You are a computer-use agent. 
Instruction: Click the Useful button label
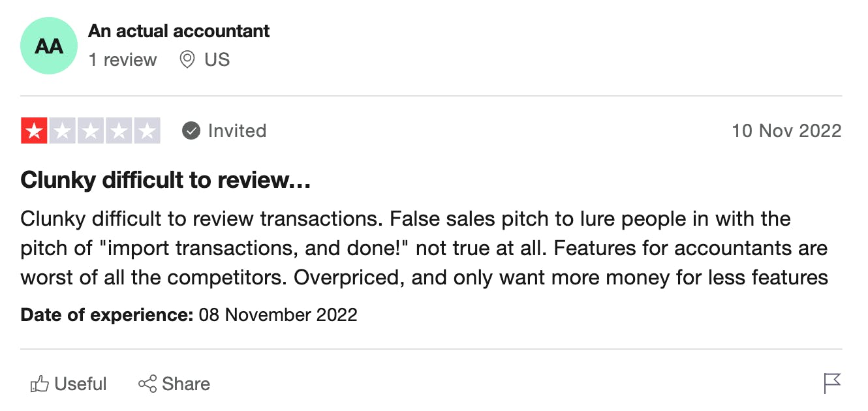tap(81, 384)
